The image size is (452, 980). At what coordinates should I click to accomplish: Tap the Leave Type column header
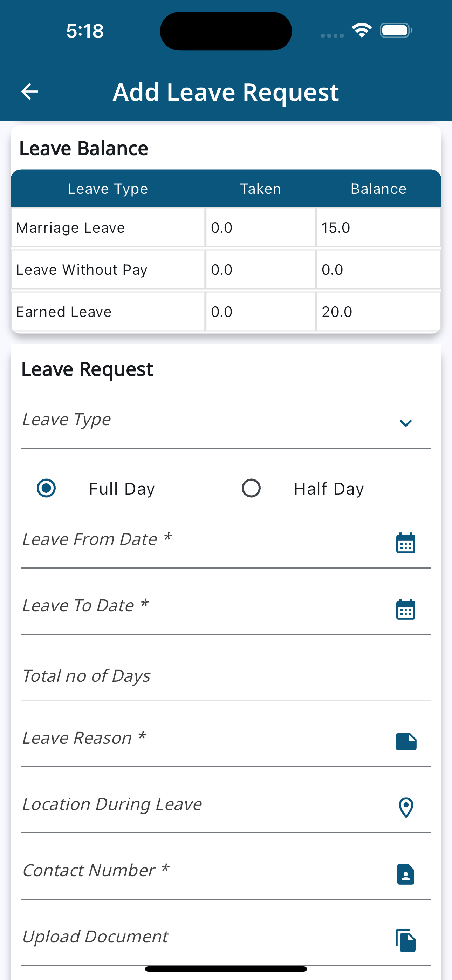108,189
